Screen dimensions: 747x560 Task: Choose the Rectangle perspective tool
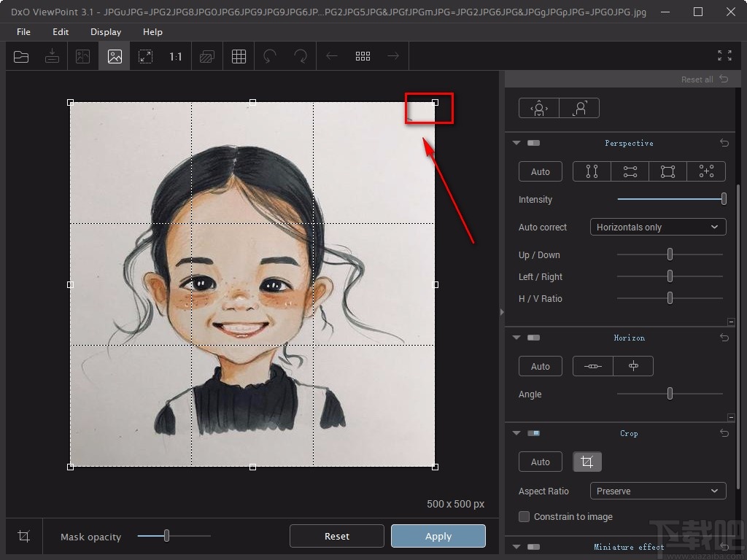pyautogui.click(x=667, y=171)
